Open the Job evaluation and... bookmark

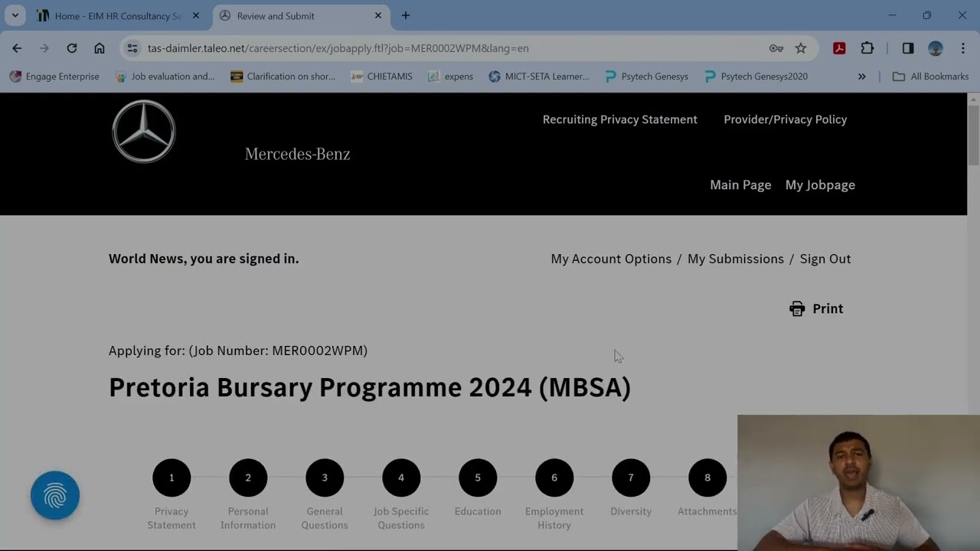coord(165,77)
